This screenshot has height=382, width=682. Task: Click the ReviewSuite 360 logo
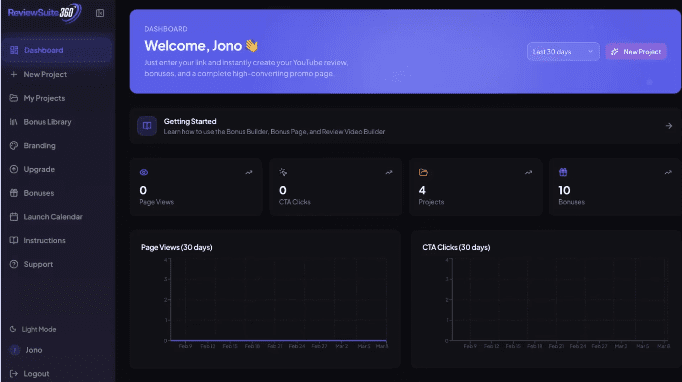coord(44,13)
